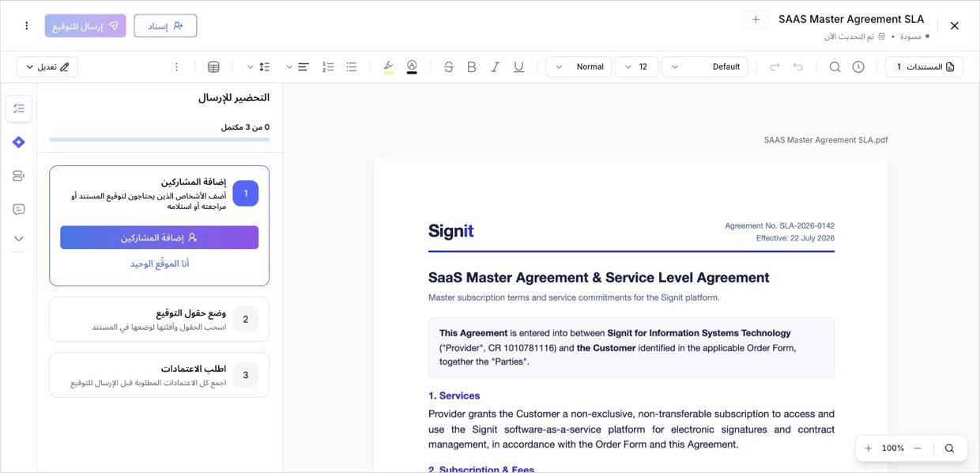This screenshot has width=980, height=473.
Task: Search the document with the toolbar magnifier
Action: coord(835,67)
